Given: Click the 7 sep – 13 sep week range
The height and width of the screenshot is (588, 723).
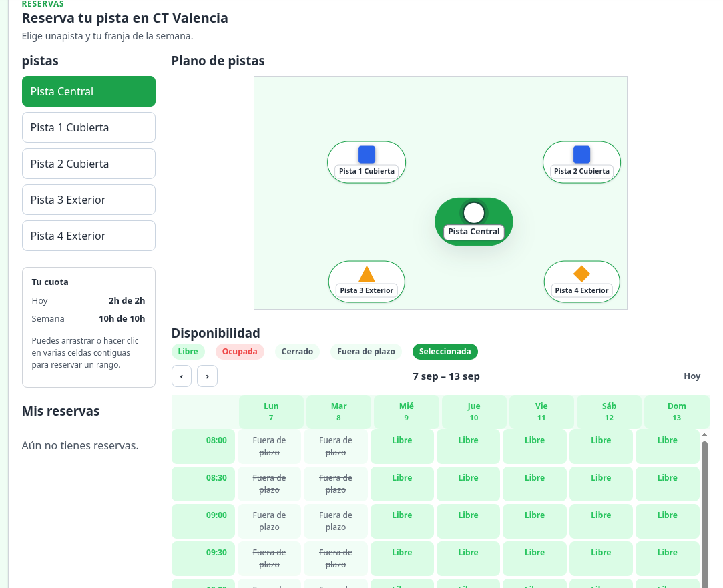Looking at the screenshot, I should 446,376.
